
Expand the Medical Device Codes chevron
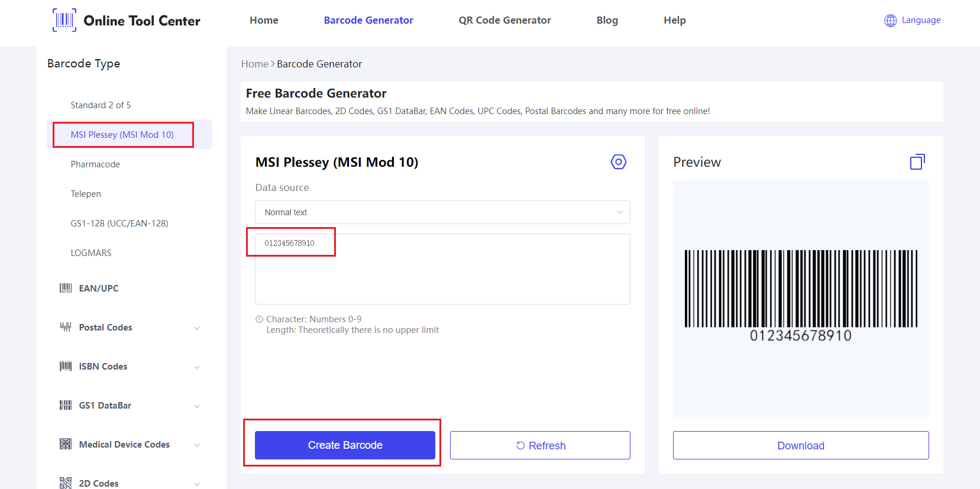coord(197,445)
